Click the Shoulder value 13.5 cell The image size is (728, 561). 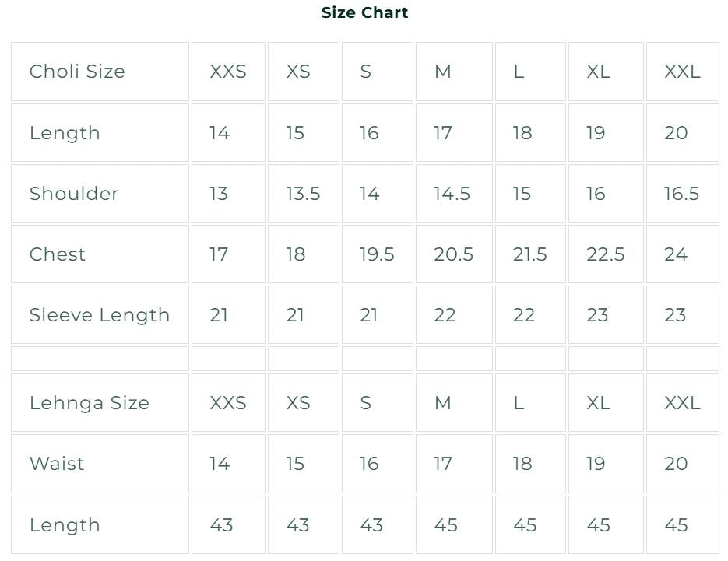(304, 194)
